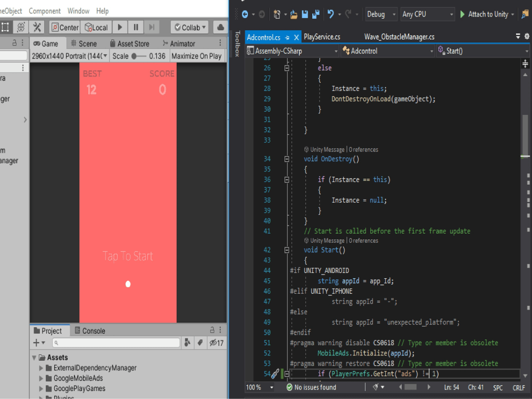532x399 pixels.
Task: Advance one frame with Step button
Action: tap(152, 27)
